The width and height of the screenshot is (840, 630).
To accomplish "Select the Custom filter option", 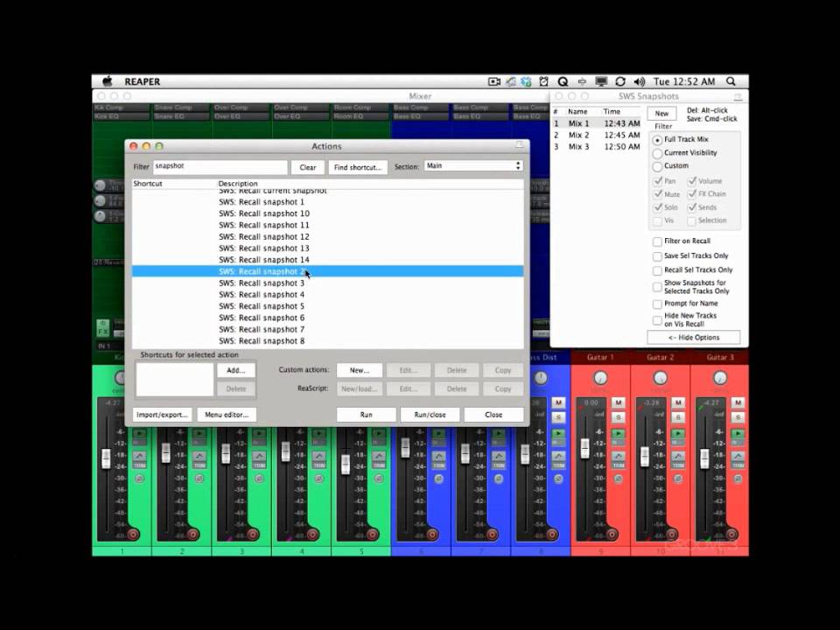I will point(657,166).
